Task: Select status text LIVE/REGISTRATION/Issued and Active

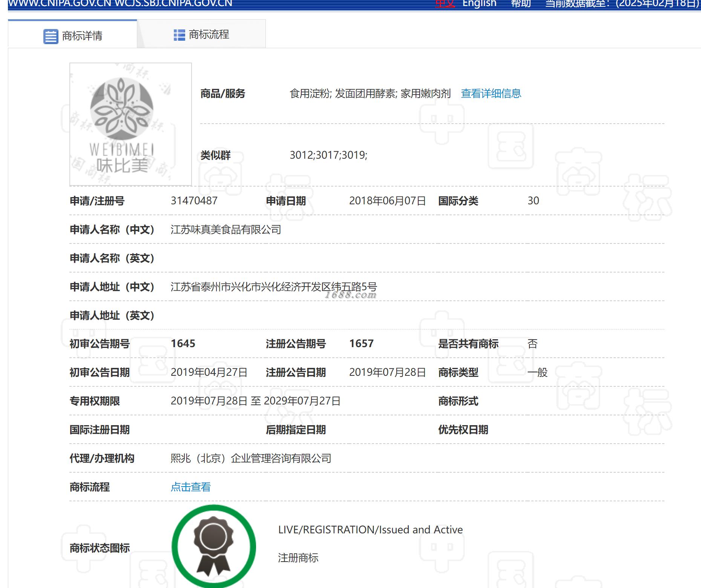Action: coord(370,530)
